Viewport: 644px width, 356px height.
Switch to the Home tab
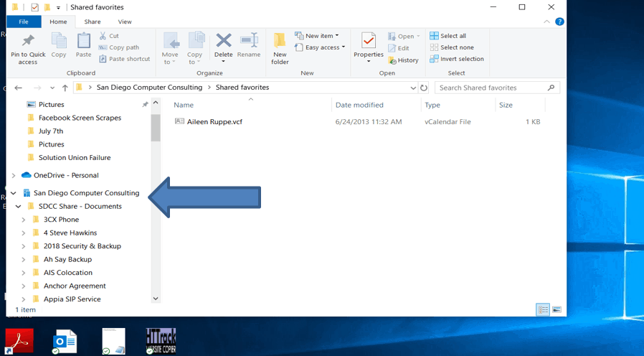[x=58, y=22]
